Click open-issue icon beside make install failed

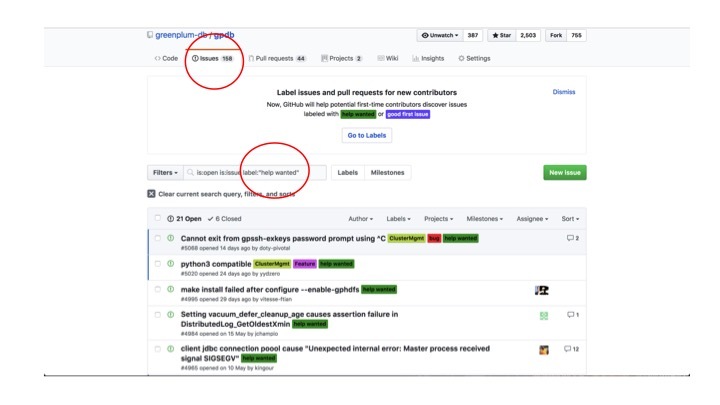click(170, 289)
